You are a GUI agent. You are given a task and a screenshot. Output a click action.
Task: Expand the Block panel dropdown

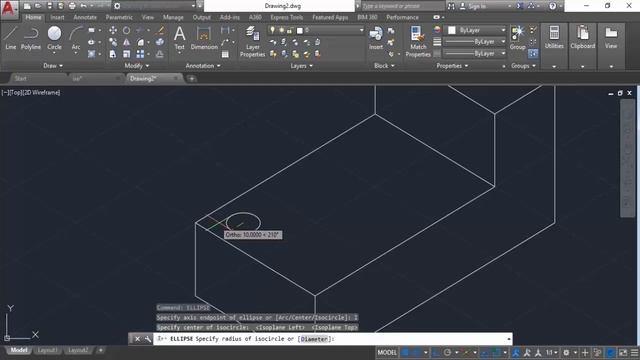384,66
